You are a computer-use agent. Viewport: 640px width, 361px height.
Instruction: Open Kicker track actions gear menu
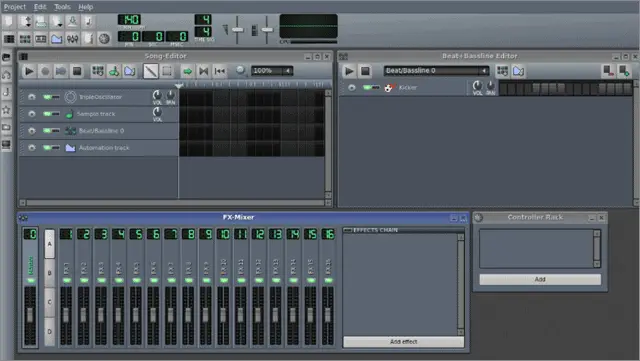tap(351, 87)
